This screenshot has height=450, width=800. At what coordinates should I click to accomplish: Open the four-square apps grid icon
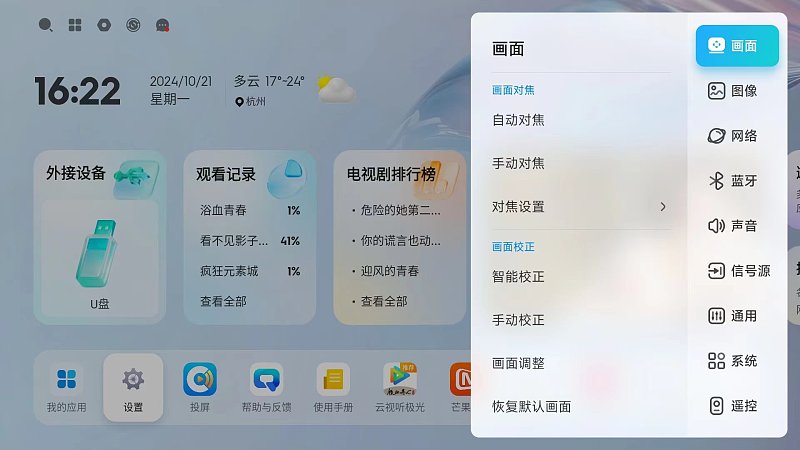75,25
